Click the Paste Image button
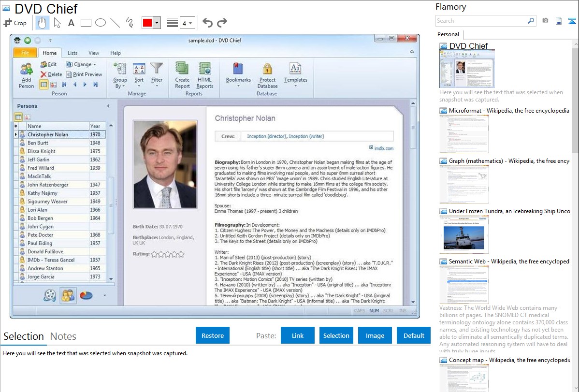The height and width of the screenshot is (392, 579). pyautogui.click(x=375, y=335)
